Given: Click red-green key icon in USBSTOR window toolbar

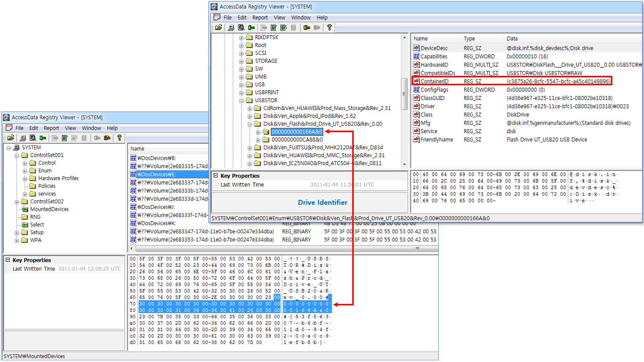Looking at the screenshot, I should pos(307,27).
